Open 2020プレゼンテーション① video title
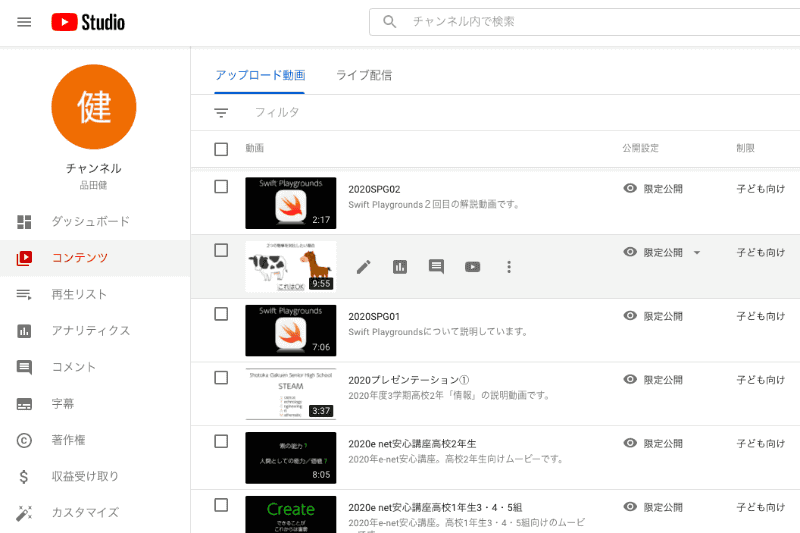This screenshot has height=533, width=800. pyautogui.click(x=409, y=380)
